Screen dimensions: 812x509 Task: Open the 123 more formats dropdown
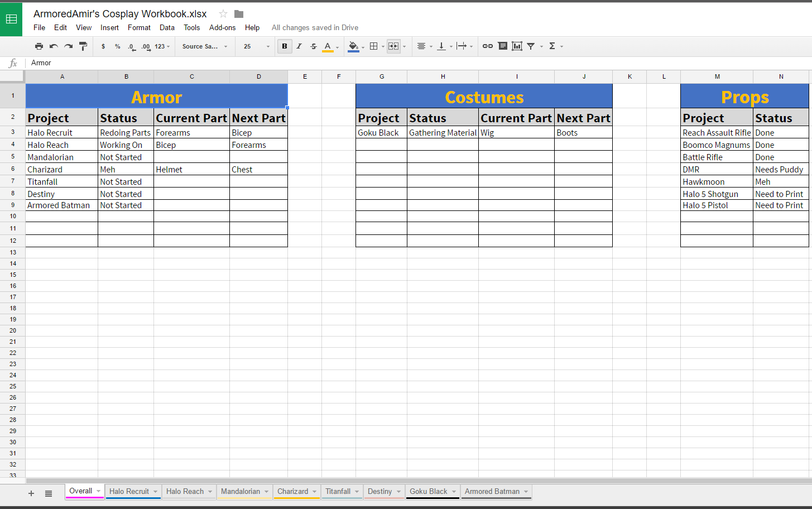[x=162, y=46]
